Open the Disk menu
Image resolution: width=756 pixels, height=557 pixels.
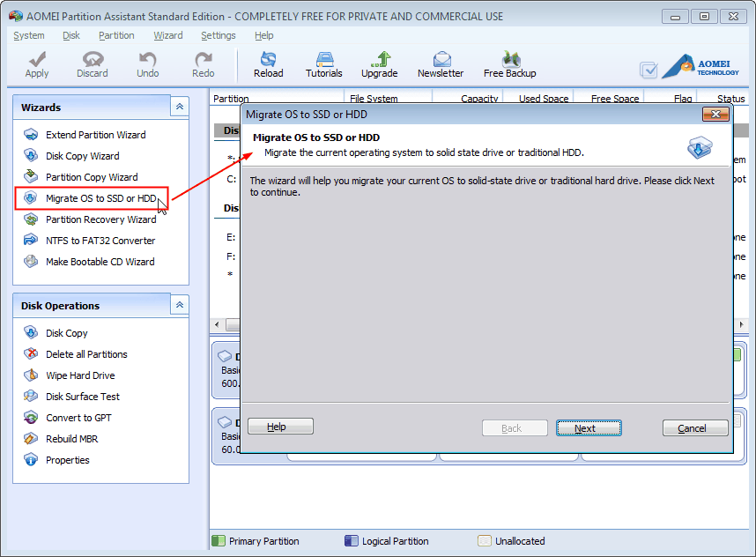71,35
